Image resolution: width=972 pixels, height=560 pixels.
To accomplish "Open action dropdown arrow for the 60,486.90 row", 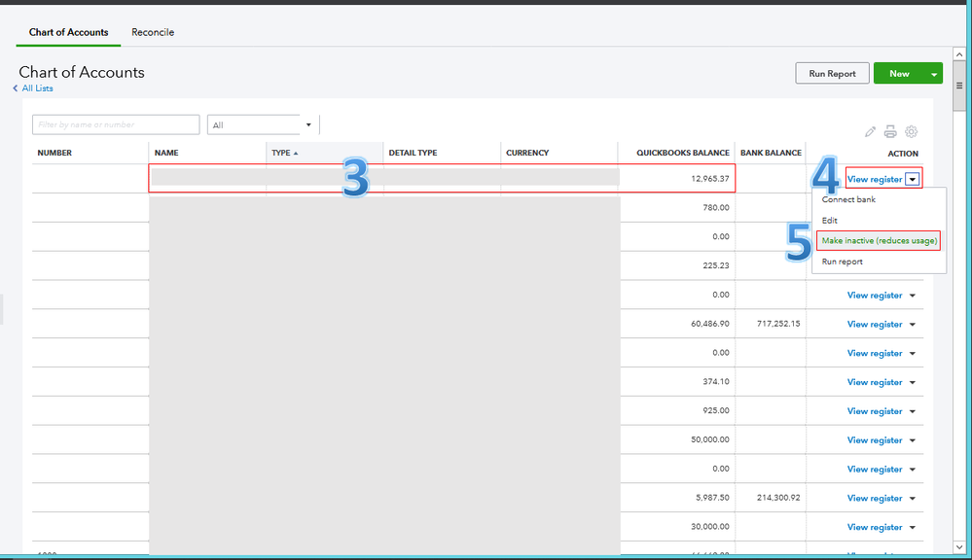I will pyautogui.click(x=913, y=325).
